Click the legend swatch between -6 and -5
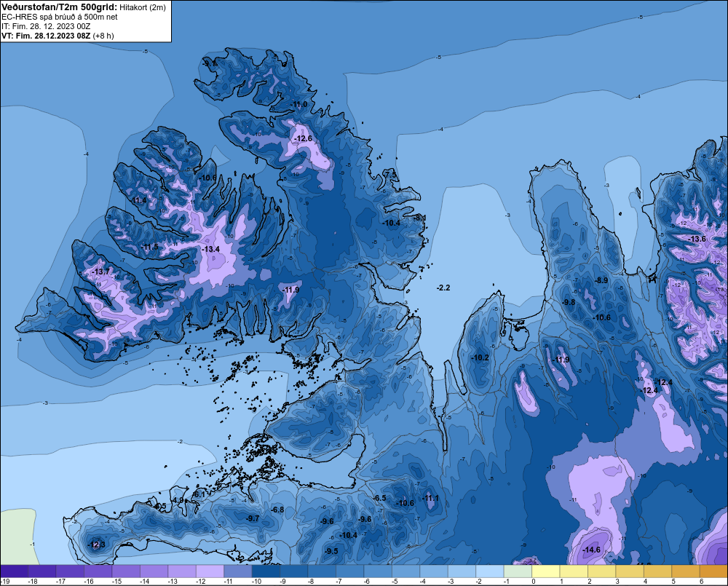 378,571
